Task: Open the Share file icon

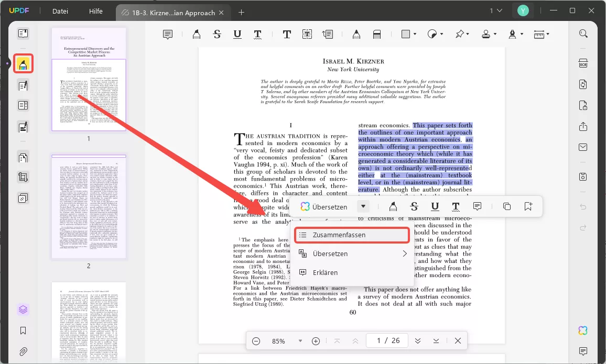Action: tap(583, 127)
